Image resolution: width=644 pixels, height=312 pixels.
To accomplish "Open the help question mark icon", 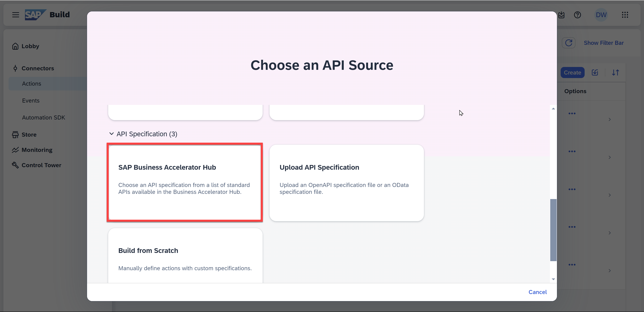I will coord(577,15).
